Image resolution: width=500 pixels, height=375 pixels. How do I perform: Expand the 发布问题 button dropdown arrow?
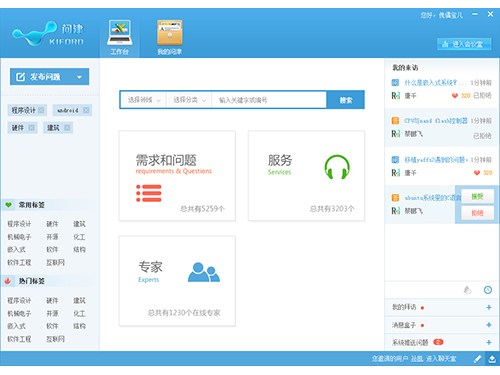click(79, 77)
